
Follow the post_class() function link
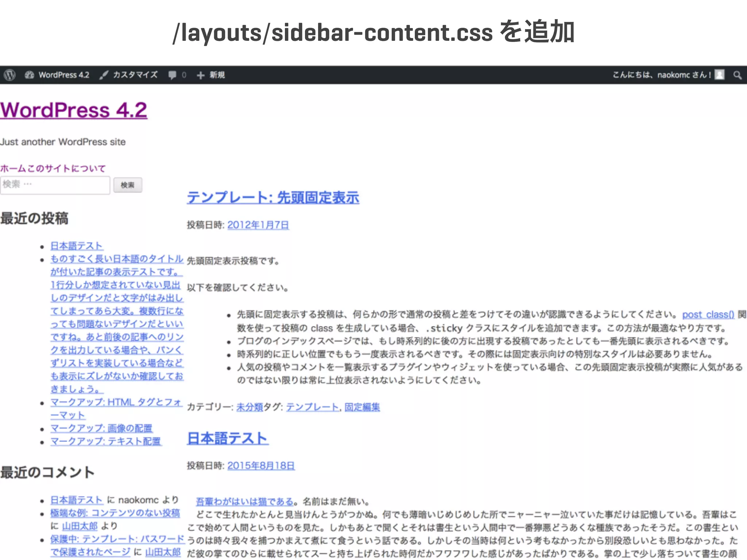[708, 314]
